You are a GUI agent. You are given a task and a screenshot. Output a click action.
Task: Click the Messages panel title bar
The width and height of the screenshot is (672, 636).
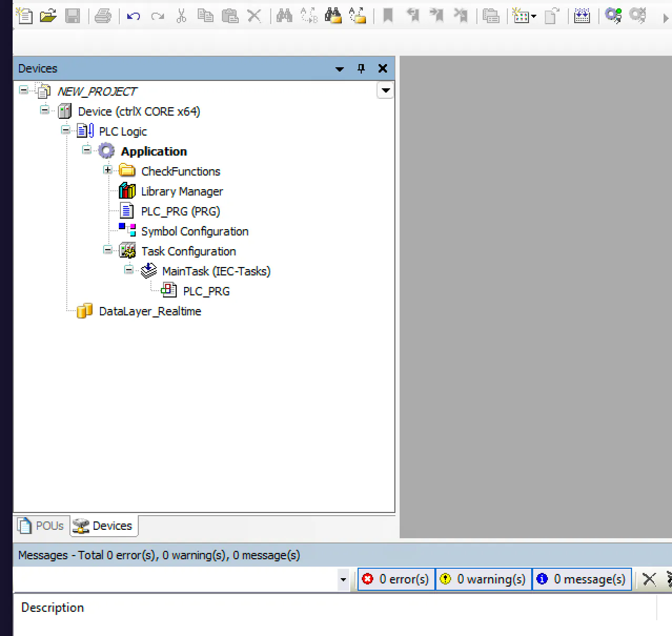[342, 555]
